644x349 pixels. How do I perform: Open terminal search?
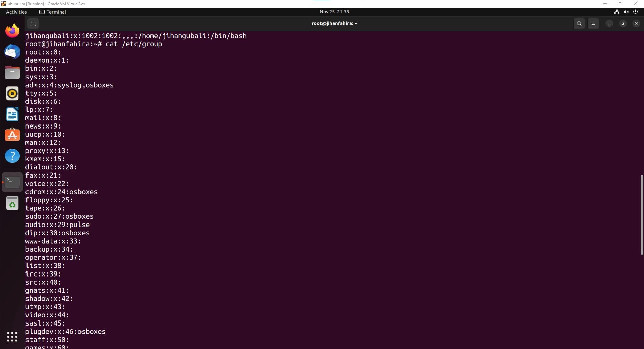click(579, 23)
